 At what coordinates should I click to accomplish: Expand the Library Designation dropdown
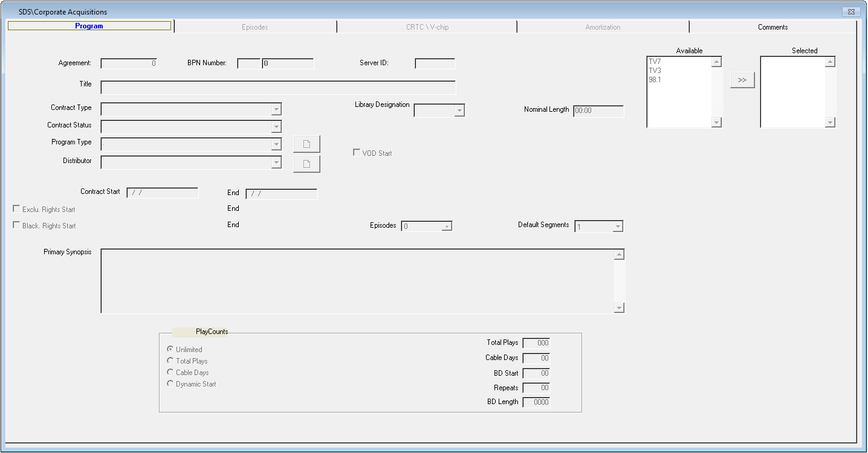459,111
